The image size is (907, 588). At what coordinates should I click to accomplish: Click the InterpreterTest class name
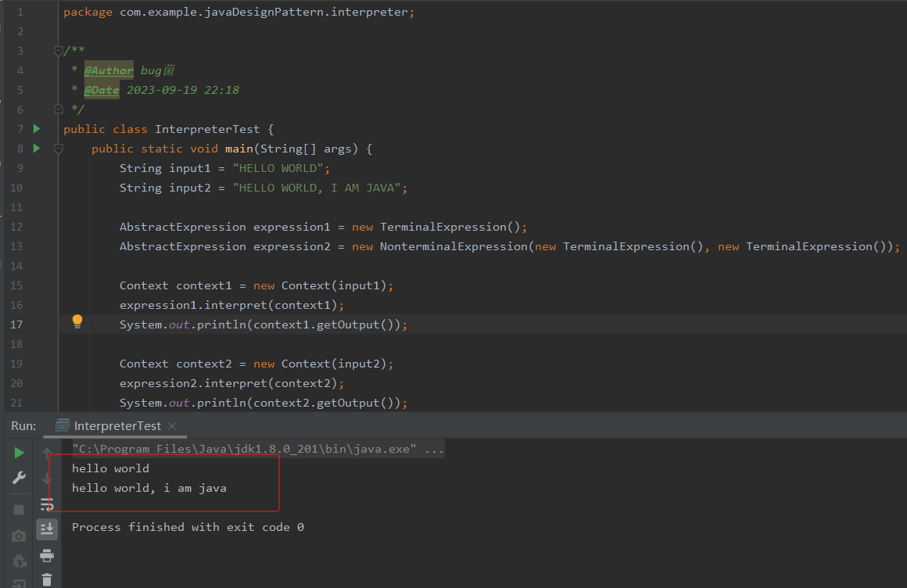207,129
